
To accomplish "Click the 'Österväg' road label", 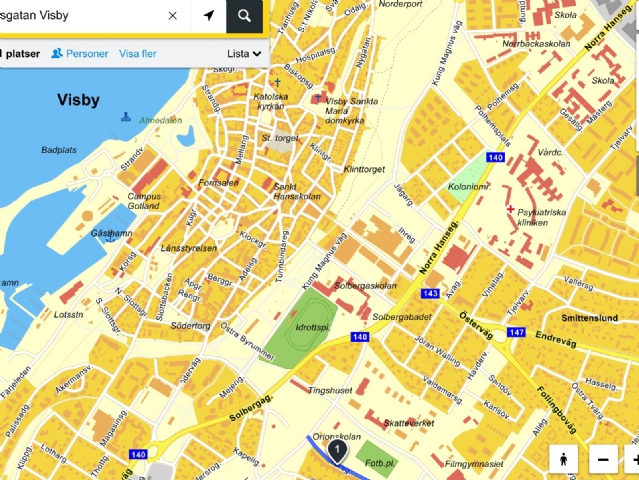I will click(x=476, y=326).
